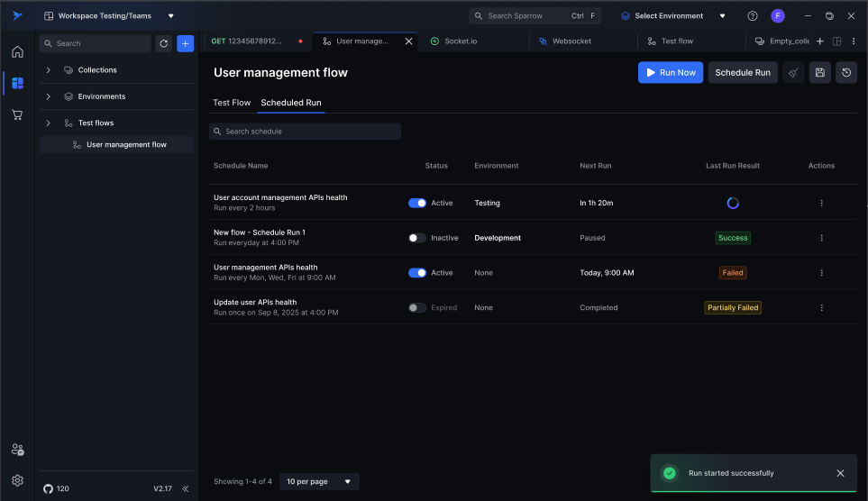Click the Schedule Run button
Image resolution: width=868 pixels, height=501 pixels.
(743, 73)
